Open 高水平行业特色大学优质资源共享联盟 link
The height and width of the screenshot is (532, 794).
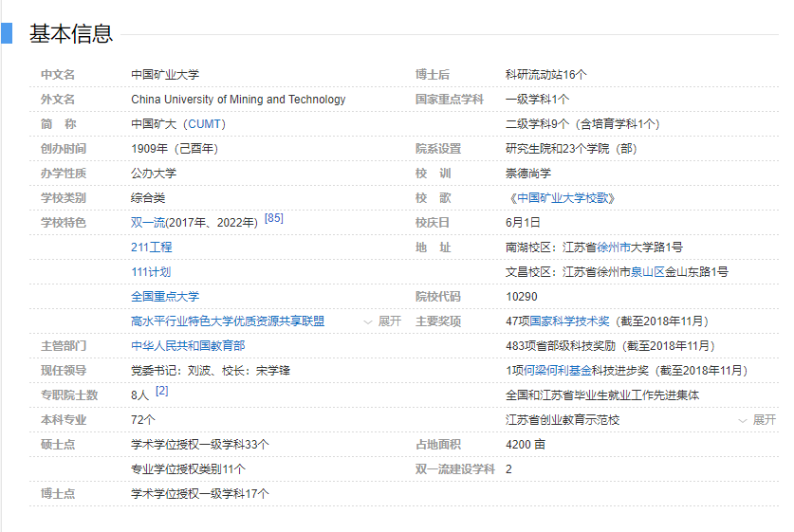[228, 321]
